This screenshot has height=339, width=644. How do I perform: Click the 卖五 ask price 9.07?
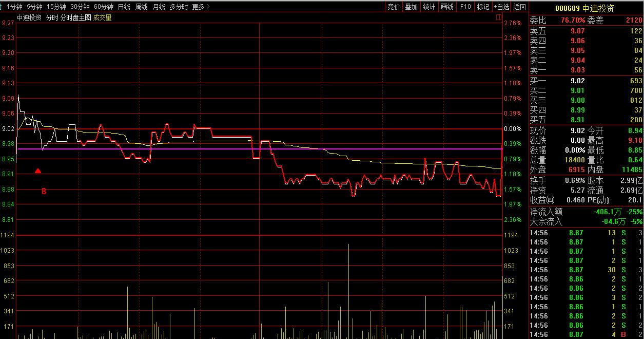tap(578, 31)
